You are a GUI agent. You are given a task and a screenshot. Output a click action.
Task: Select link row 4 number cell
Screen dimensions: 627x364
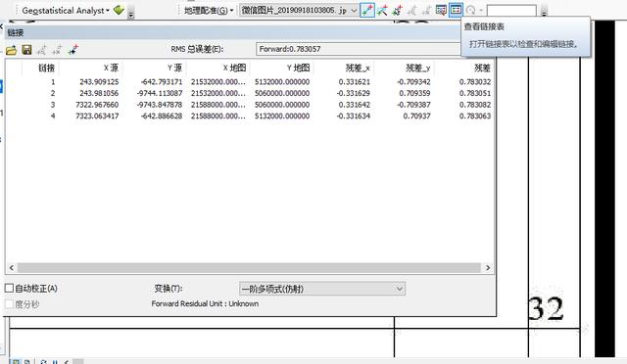click(x=53, y=115)
